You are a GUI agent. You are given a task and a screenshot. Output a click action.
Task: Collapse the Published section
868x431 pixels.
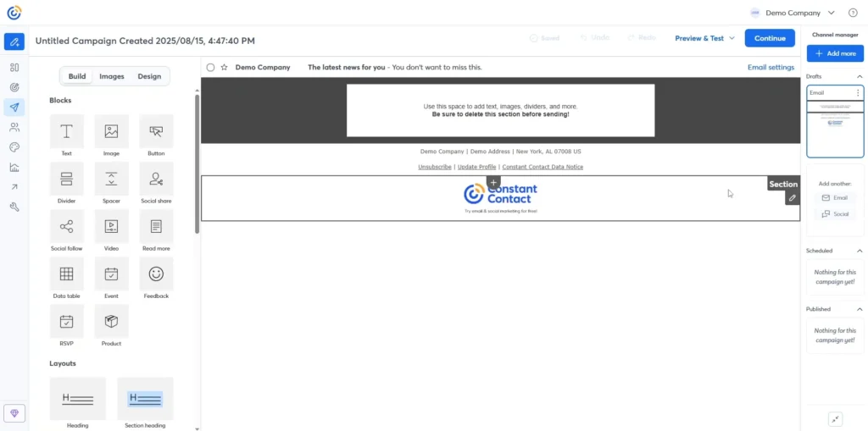click(860, 309)
